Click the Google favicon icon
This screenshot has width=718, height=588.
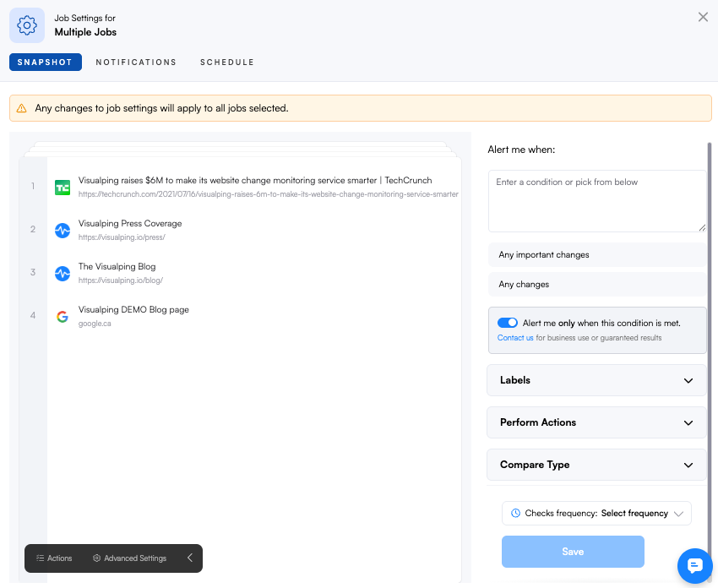coord(63,317)
